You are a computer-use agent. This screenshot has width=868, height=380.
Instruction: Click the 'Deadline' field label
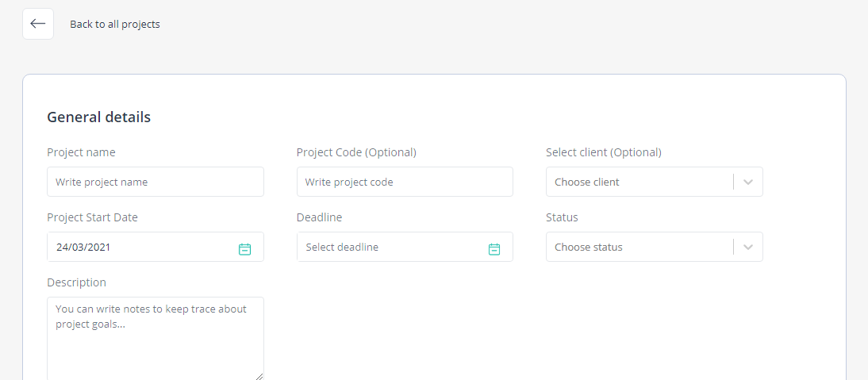point(320,218)
